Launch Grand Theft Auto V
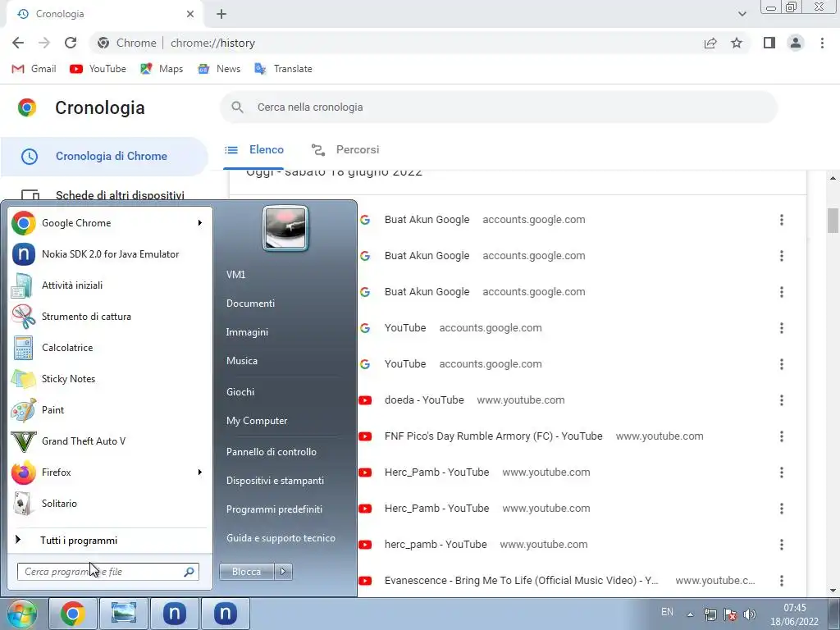This screenshot has width=840, height=630. (109, 441)
